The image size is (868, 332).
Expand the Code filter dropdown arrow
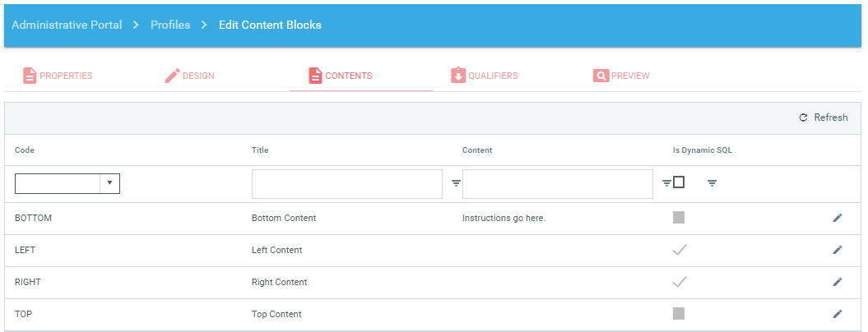(x=110, y=183)
